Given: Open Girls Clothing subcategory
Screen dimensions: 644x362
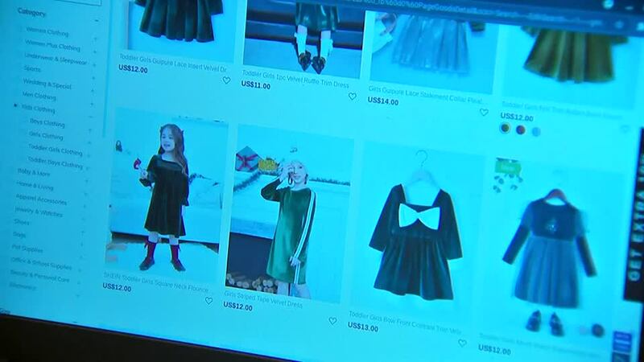Looking at the screenshot, I should [46, 135].
